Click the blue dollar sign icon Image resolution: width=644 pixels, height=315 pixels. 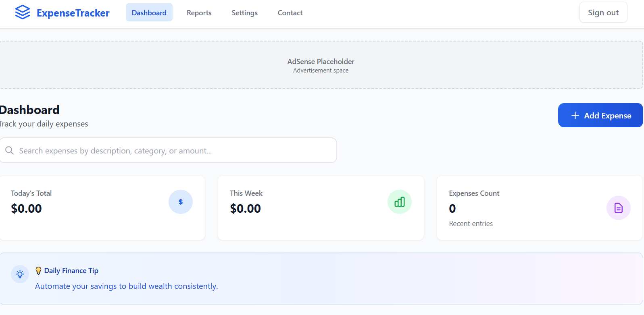(181, 202)
